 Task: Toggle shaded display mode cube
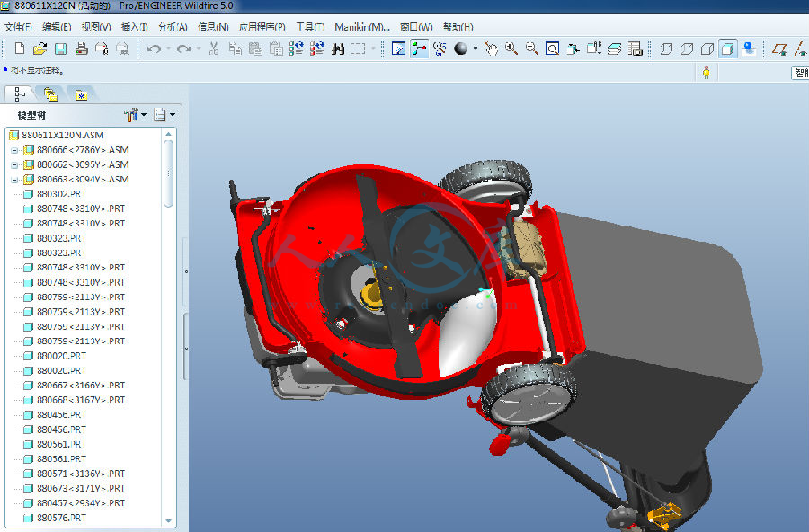(727, 49)
